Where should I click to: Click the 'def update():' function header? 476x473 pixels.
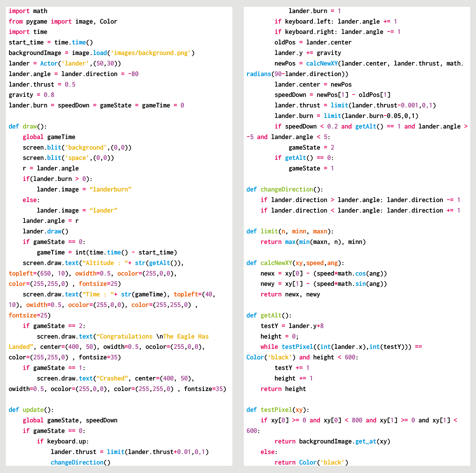click(x=31, y=410)
